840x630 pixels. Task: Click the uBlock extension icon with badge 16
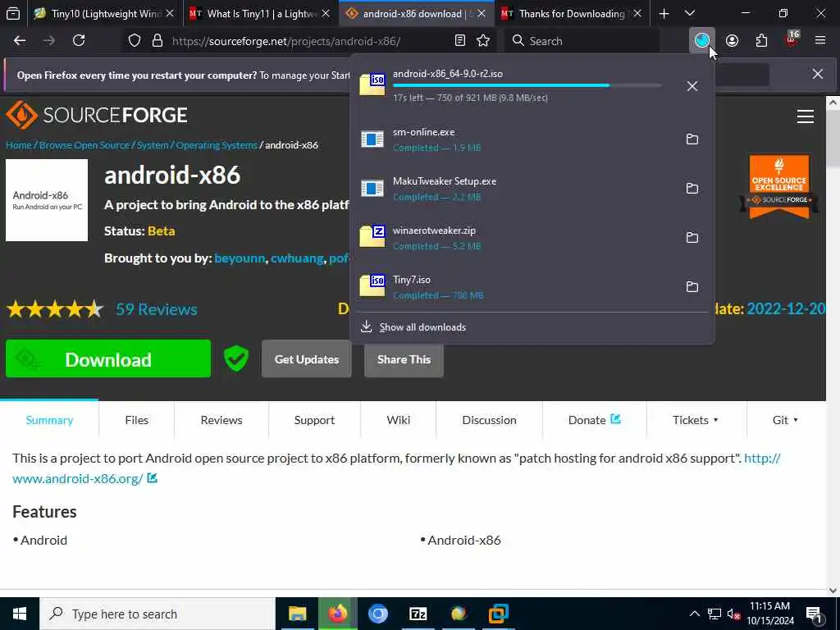[792, 41]
